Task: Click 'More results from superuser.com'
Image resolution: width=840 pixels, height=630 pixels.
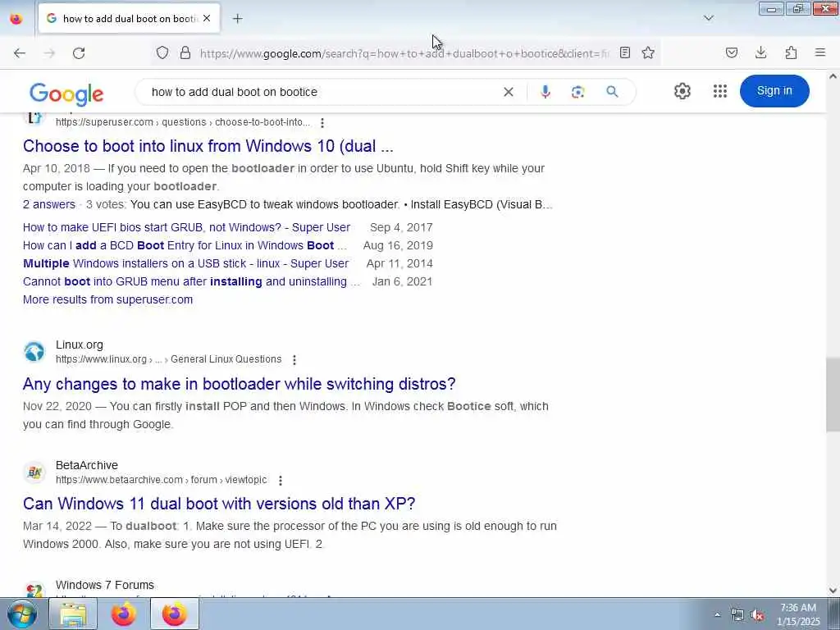Action: click(107, 300)
